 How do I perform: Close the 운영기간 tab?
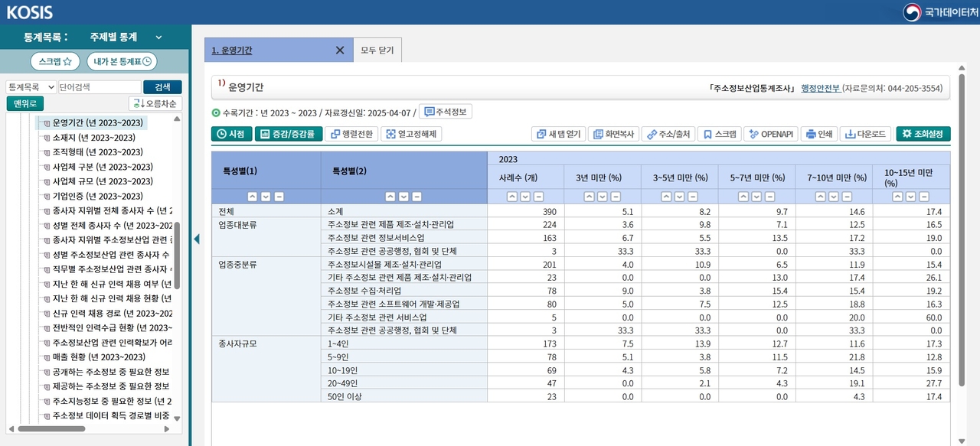tap(340, 50)
